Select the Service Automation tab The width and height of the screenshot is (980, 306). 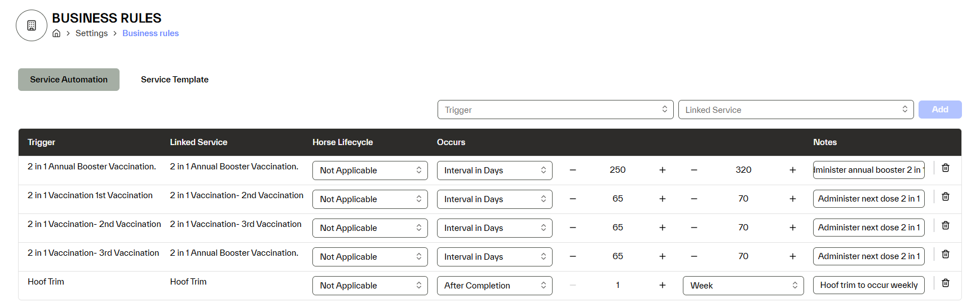coord(69,80)
